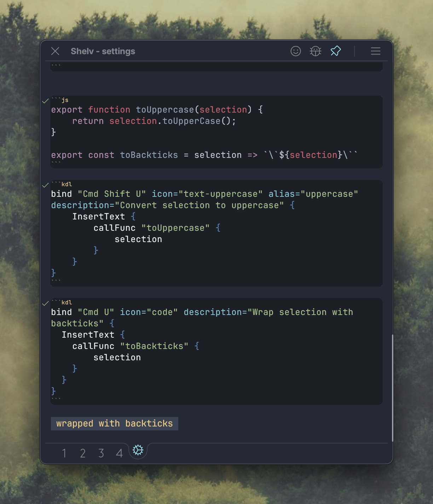Click the "toBackticks" callFunc string
Viewport: 433px width, 504px height.
point(154,346)
